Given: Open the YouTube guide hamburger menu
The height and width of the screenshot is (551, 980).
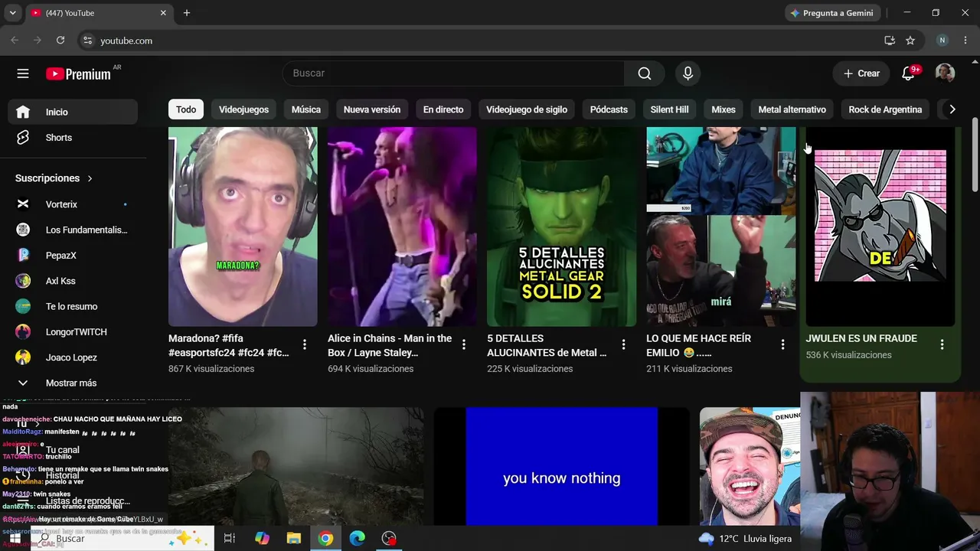Looking at the screenshot, I should tap(23, 73).
